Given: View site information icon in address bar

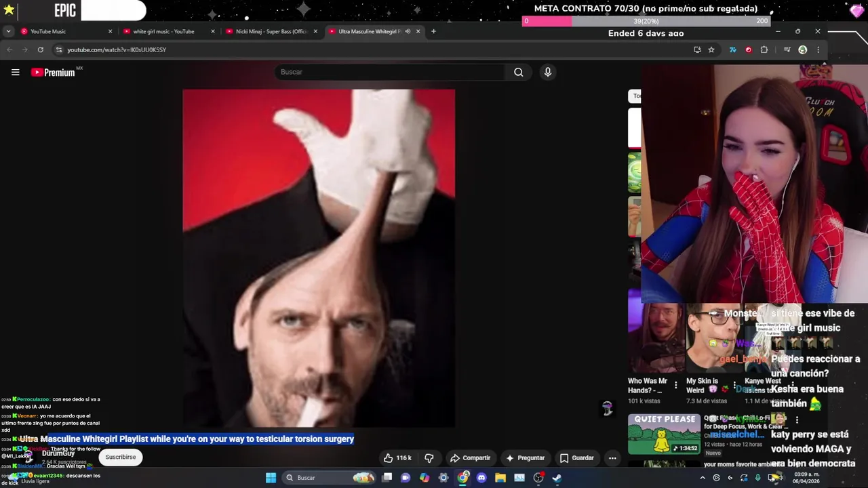Looking at the screenshot, I should 59,49.
